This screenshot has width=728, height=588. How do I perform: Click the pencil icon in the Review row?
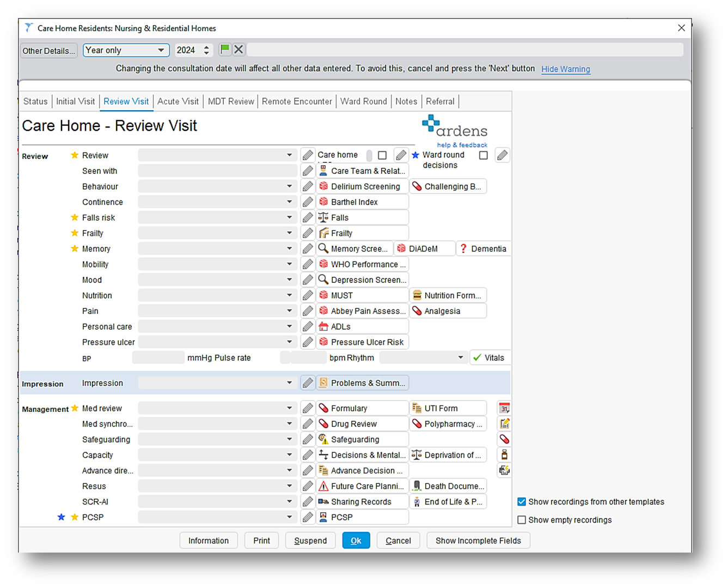coord(308,155)
